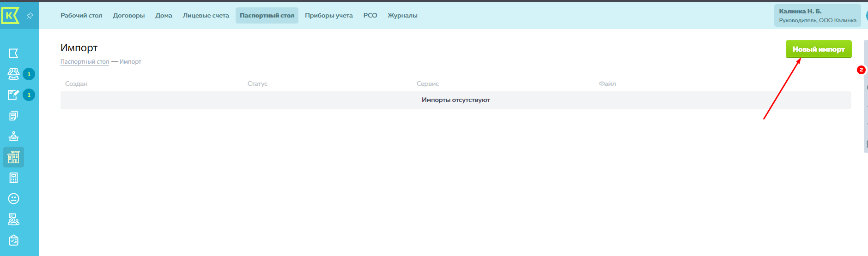Open the sad face sidebar icon

click(x=13, y=199)
